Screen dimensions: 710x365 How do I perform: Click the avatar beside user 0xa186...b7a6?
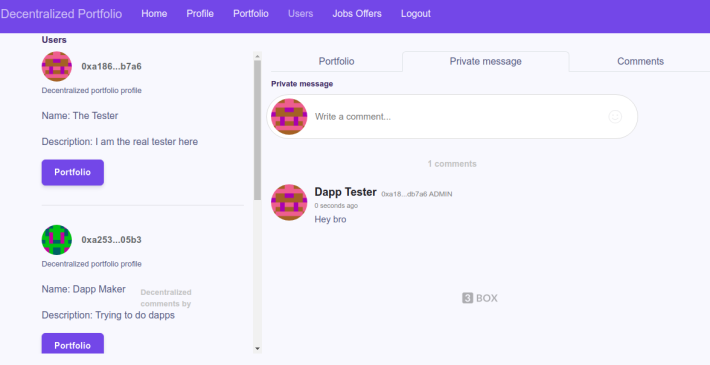click(57, 66)
